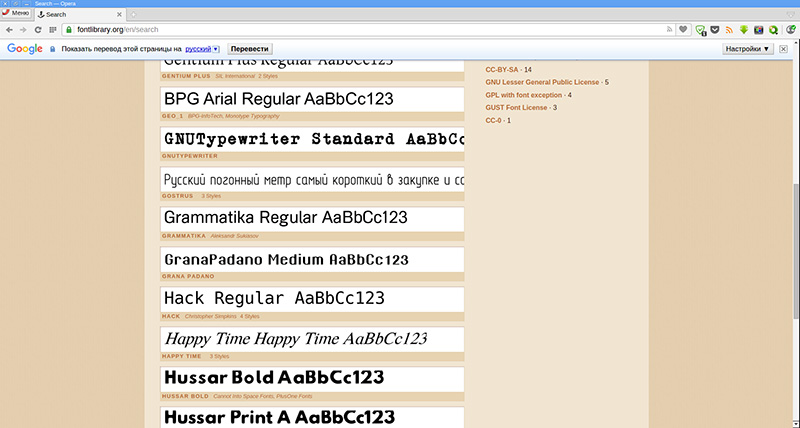The height and width of the screenshot is (428, 800).
Task: Open the HAPPY TIME family label link
Action: (182, 356)
